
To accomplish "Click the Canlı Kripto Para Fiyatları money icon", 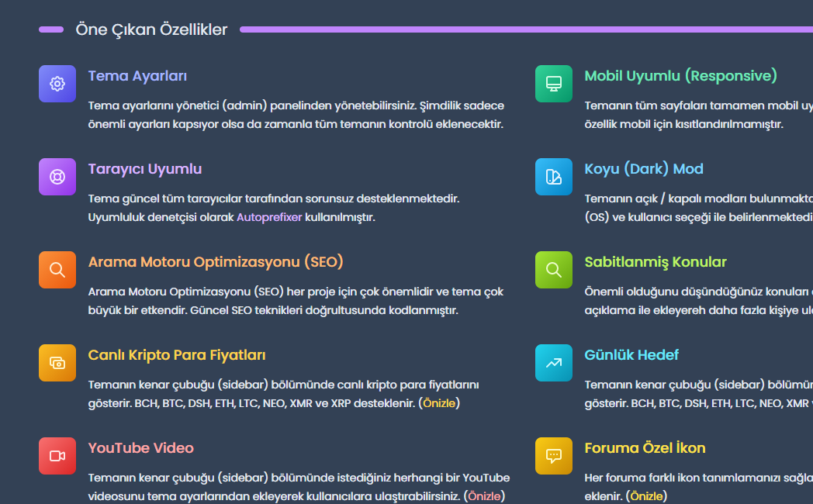I will (x=57, y=363).
